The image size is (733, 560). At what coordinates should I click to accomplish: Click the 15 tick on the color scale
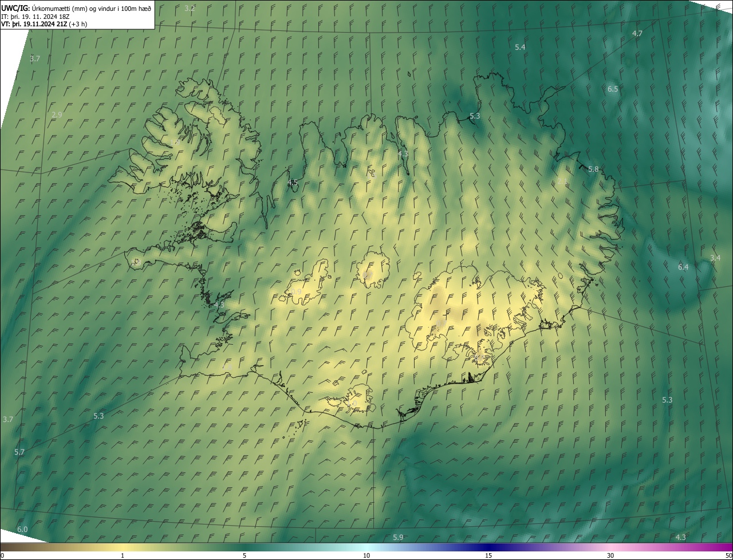click(x=488, y=556)
